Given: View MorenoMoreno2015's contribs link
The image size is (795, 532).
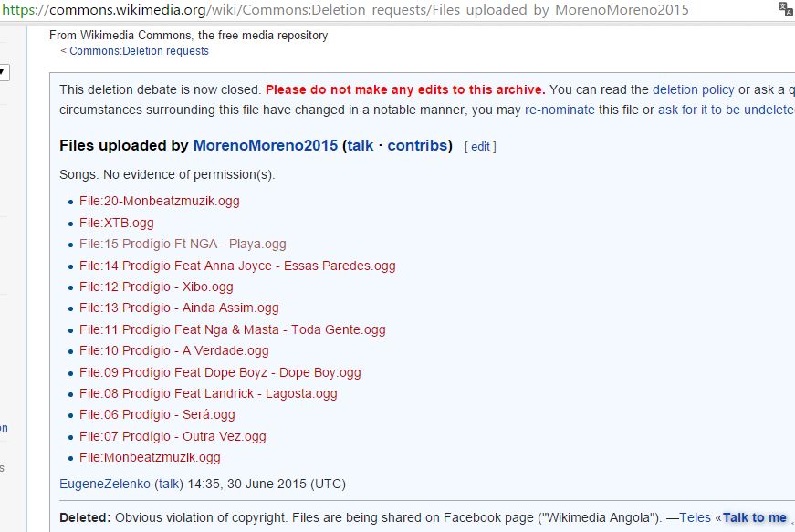Looking at the screenshot, I should point(417,145).
